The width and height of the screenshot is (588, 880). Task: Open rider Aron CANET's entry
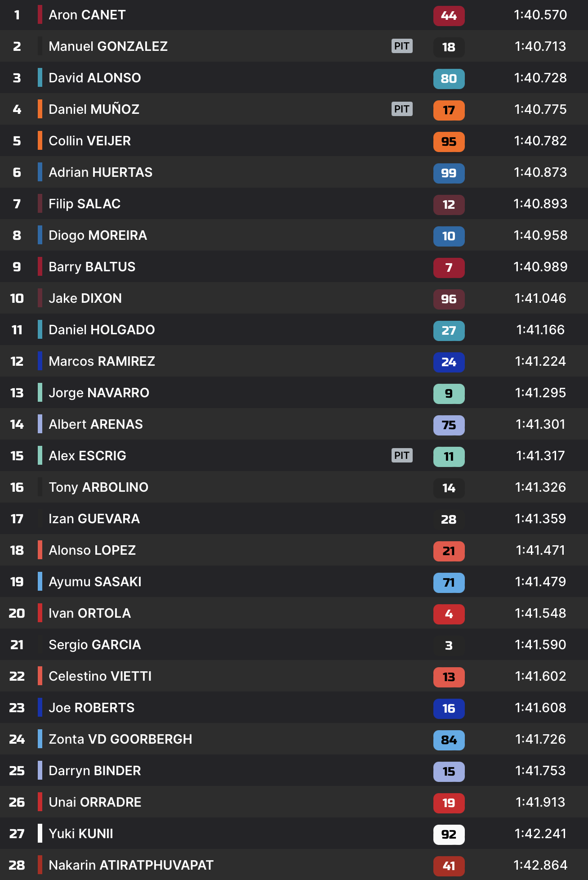[x=87, y=15]
